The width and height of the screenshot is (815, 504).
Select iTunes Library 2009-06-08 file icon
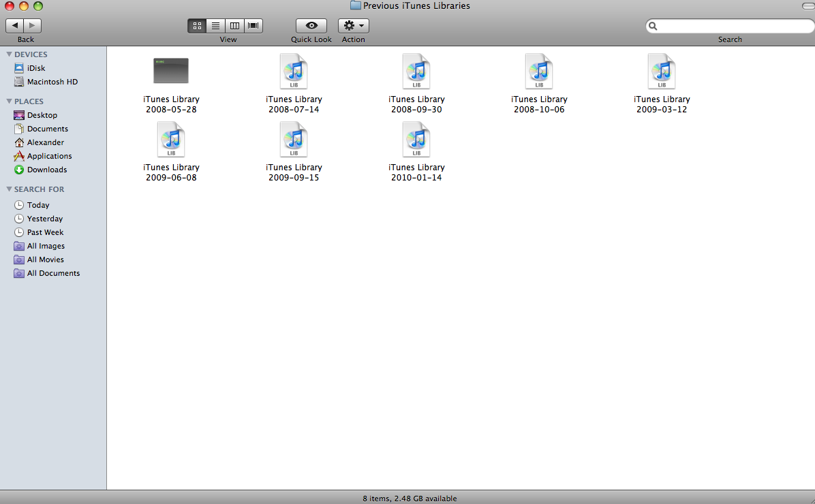(171, 139)
